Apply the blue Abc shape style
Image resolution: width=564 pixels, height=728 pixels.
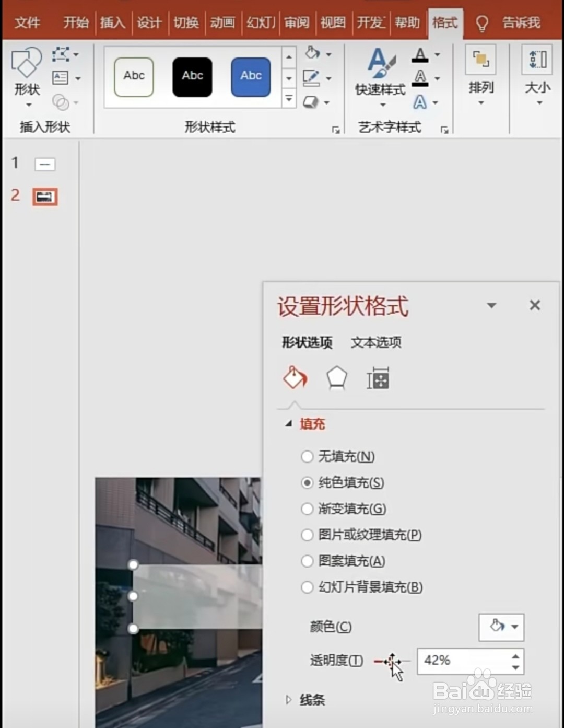point(250,76)
